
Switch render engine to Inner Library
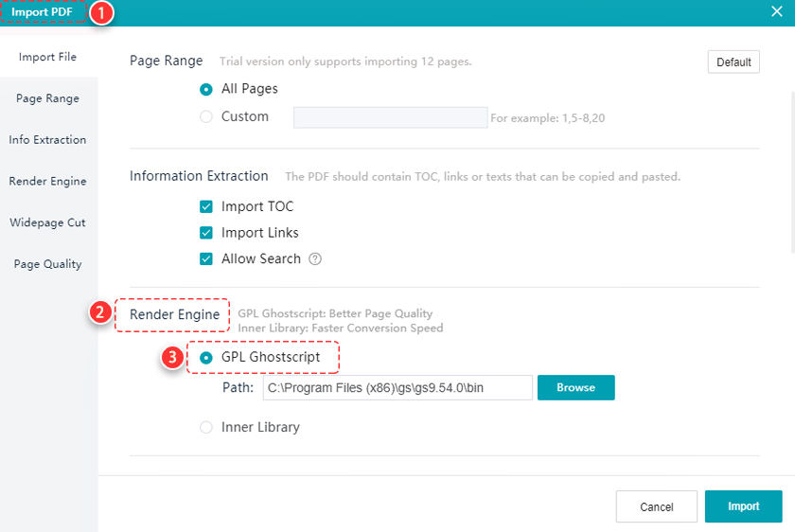(x=206, y=428)
